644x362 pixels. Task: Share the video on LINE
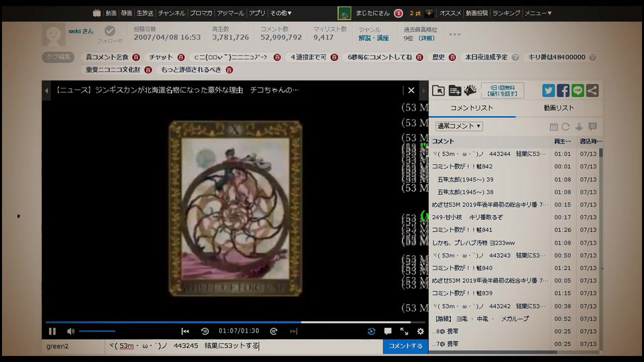[x=578, y=90]
